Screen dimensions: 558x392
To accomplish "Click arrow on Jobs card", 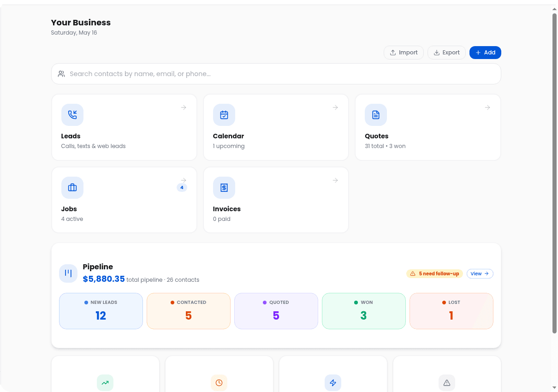I will pyautogui.click(x=184, y=180).
